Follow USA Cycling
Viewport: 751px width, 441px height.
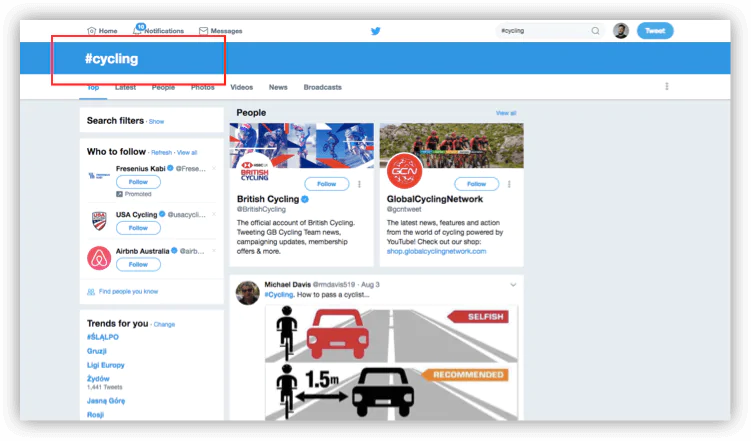138,228
